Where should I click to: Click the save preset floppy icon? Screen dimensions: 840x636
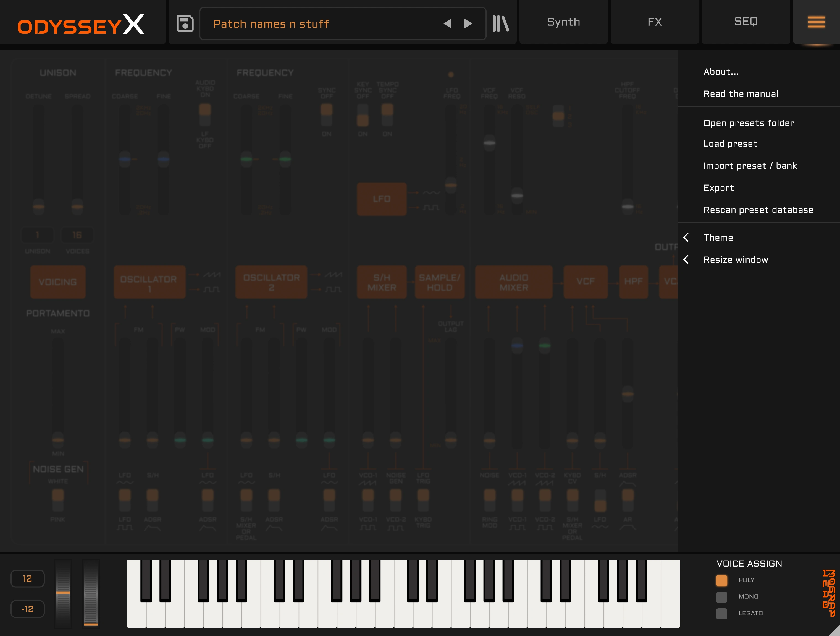tap(185, 24)
